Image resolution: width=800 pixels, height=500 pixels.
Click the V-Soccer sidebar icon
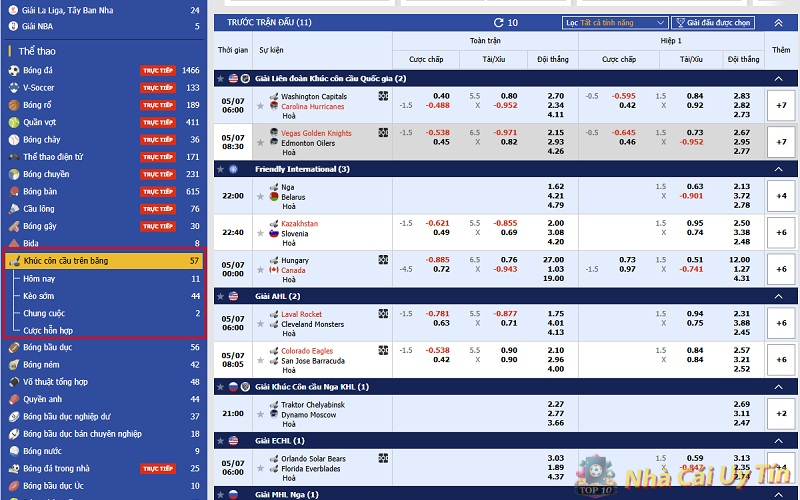click(14, 88)
